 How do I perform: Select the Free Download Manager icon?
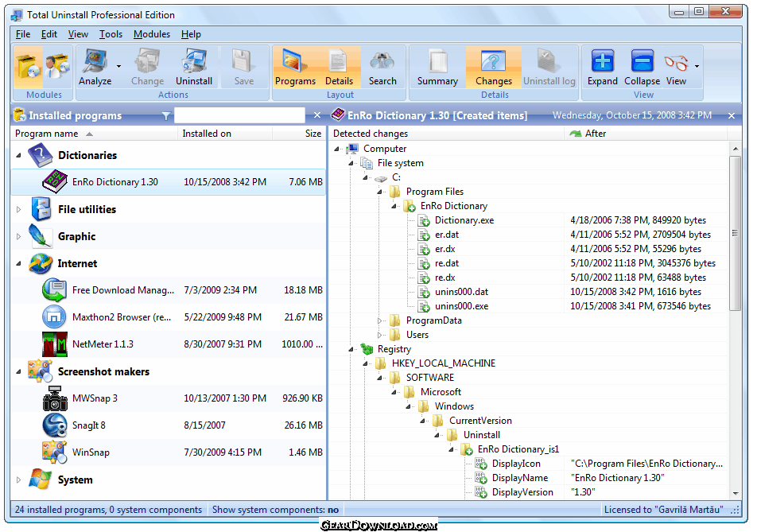coord(55,290)
